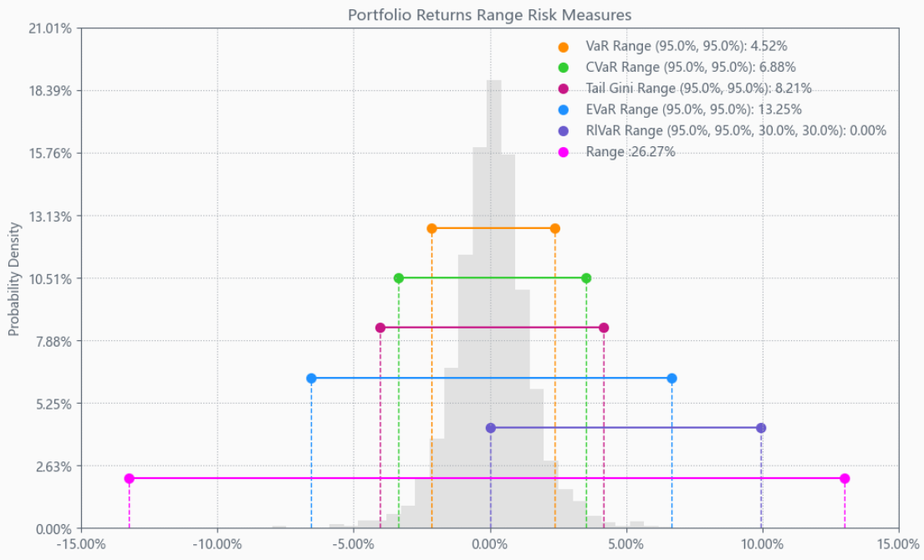Click the Portfolio Returns chart title
The width and height of the screenshot is (924, 560).
490,15
